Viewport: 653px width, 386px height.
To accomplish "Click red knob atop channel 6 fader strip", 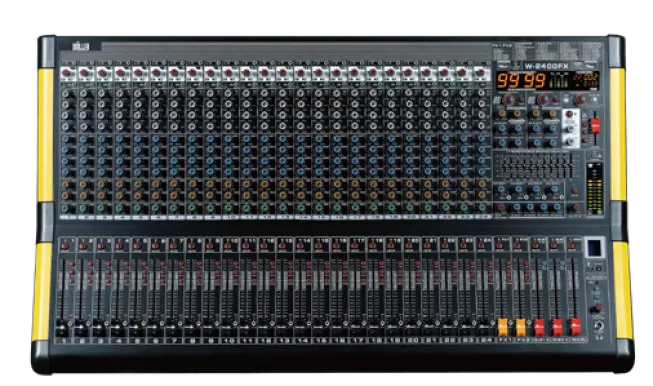I will pos(155,246).
